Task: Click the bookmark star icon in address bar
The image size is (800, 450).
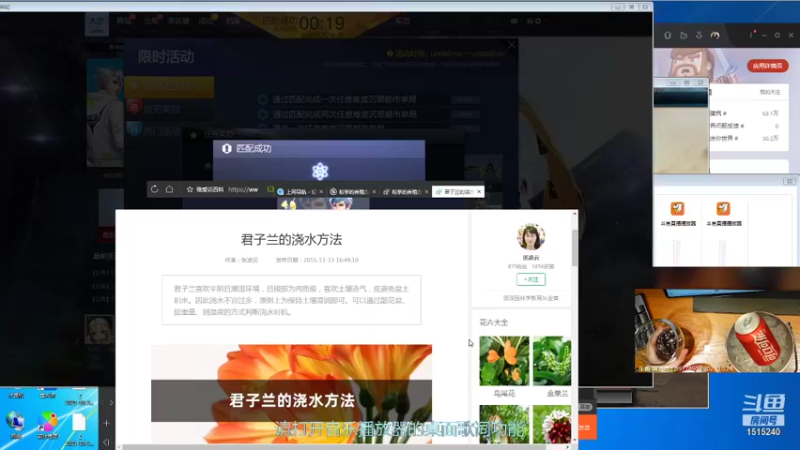Action: click(x=190, y=189)
